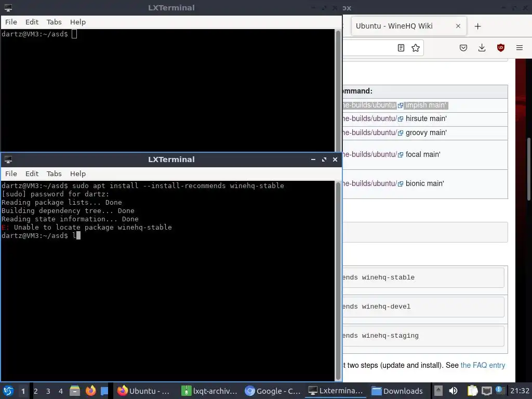
Task: Open File menu in top LXTerminal
Action: (x=11, y=22)
